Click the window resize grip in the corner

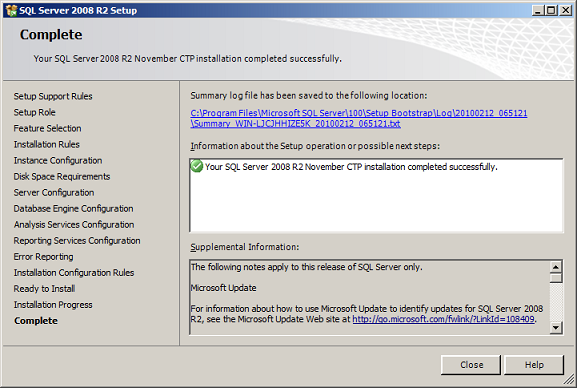pyautogui.click(x=569, y=379)
